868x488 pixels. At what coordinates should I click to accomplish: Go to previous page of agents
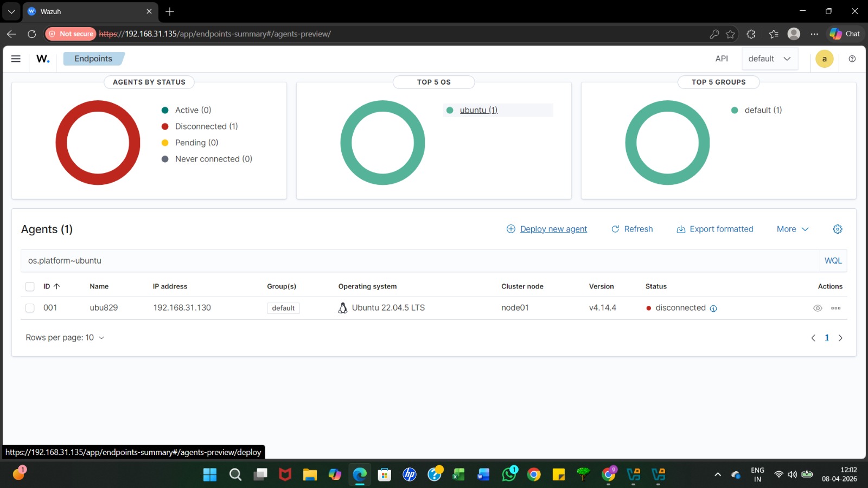coord(813,338)
